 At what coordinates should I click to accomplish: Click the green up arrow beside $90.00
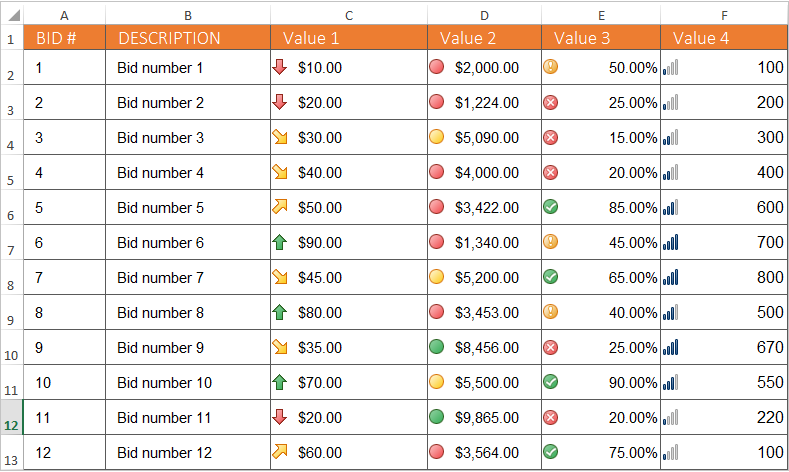[279, 242]
